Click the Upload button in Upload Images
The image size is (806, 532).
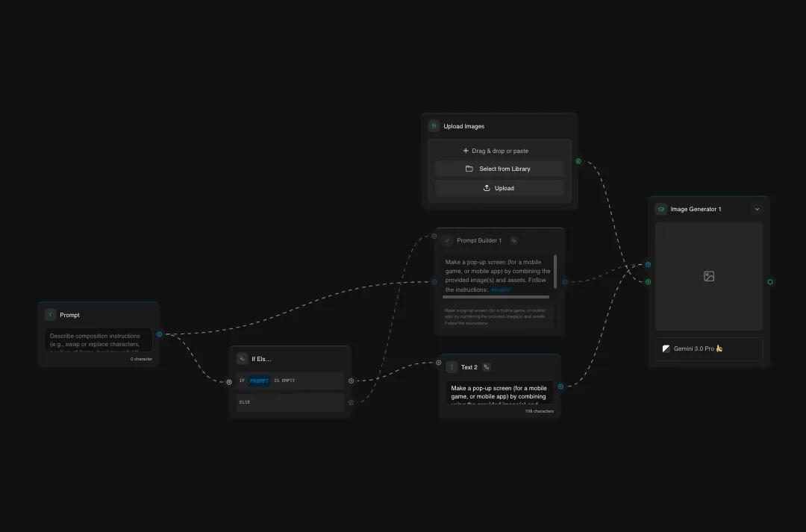coord(499,187)
